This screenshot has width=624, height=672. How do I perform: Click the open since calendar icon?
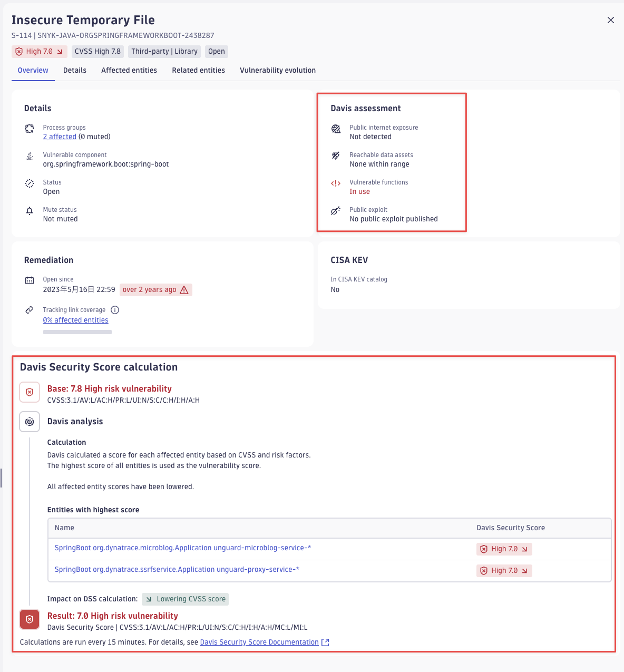[x=30, y=280]
